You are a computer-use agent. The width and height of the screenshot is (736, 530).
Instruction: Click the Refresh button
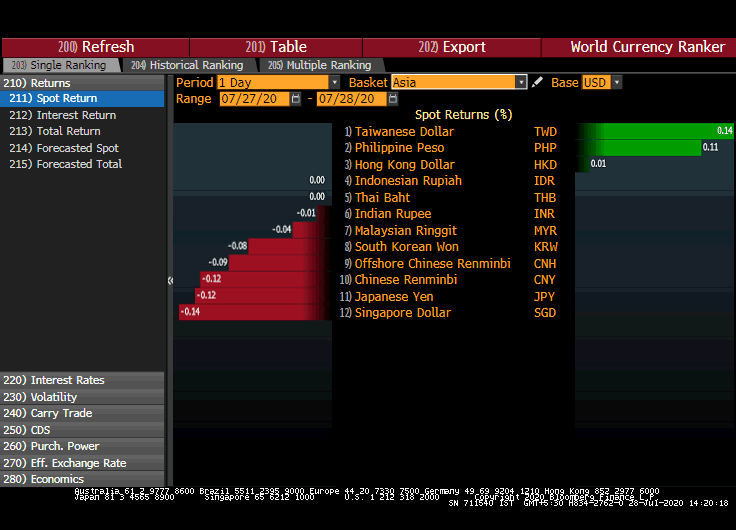point(96,47)
